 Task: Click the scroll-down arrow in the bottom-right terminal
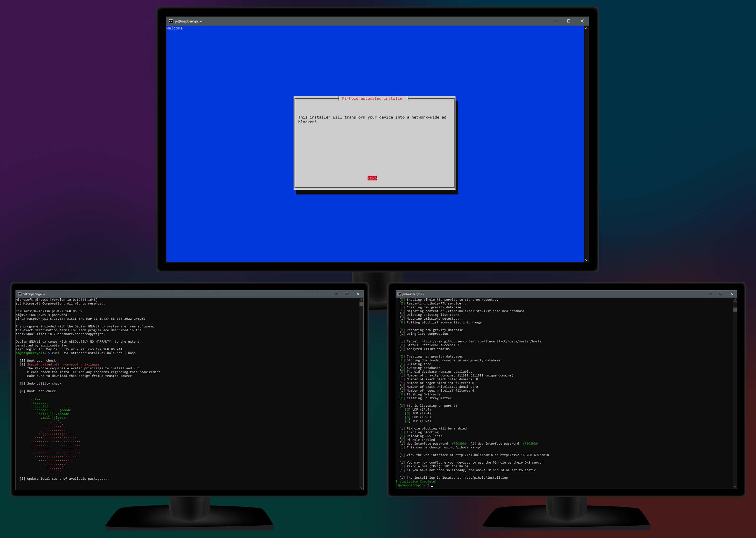tap(735, 487)
